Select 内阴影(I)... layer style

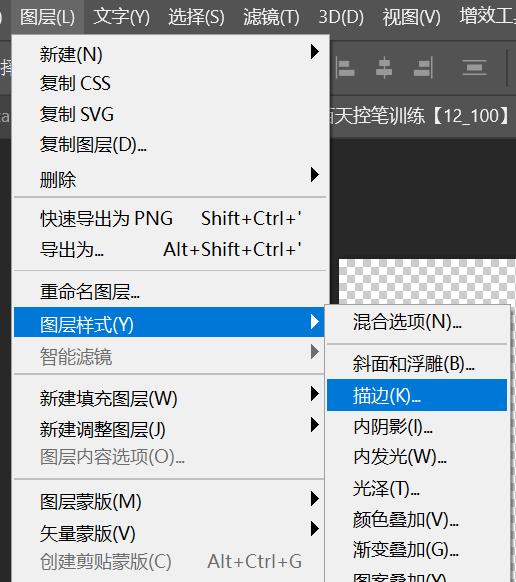click(417, 426)
